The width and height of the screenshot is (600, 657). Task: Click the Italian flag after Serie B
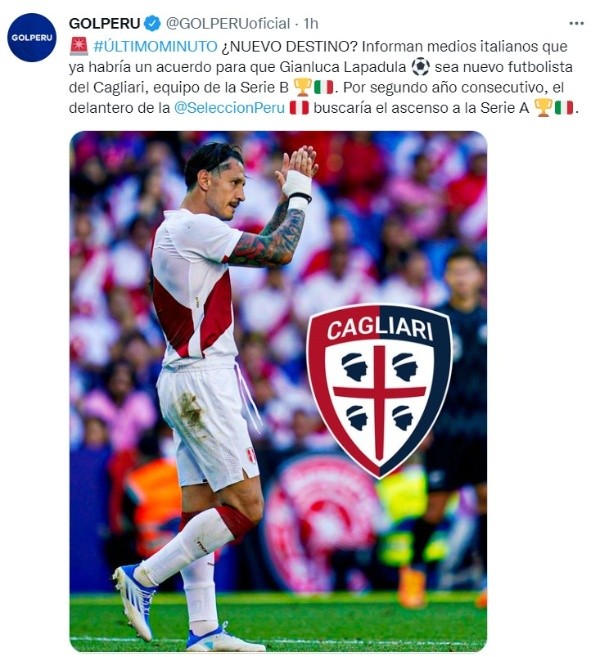click(323, 87)
